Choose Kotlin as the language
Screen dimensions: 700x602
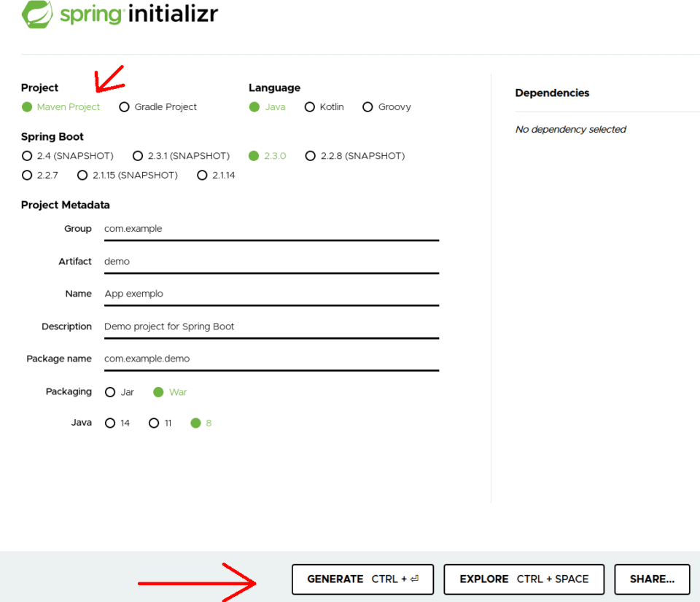click(x=324, y=107)
